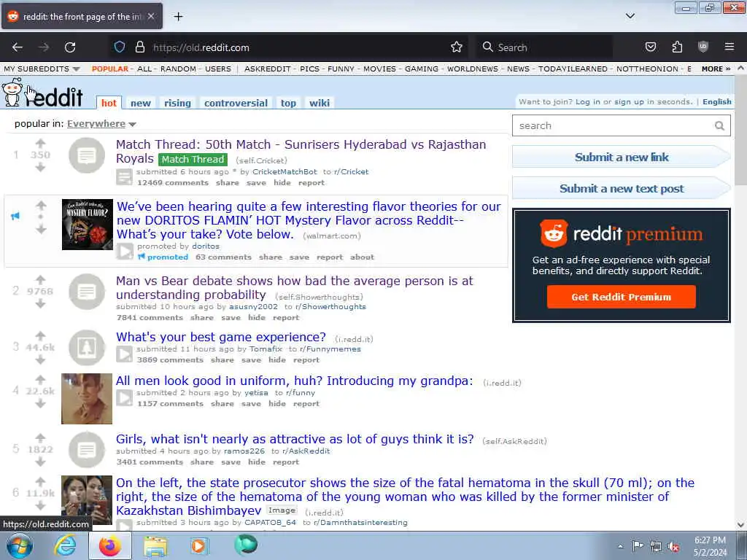The height and width of the screenshot is (560, 747).
Task: Open ASKREDDIT in the top subreddit bar
Action: (267, 69)
